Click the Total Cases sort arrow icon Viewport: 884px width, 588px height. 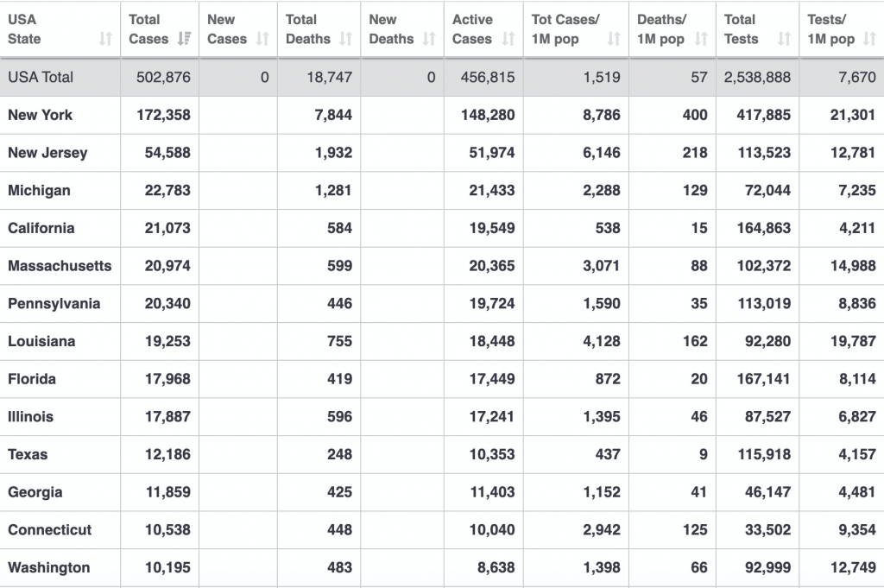(184, 39)
